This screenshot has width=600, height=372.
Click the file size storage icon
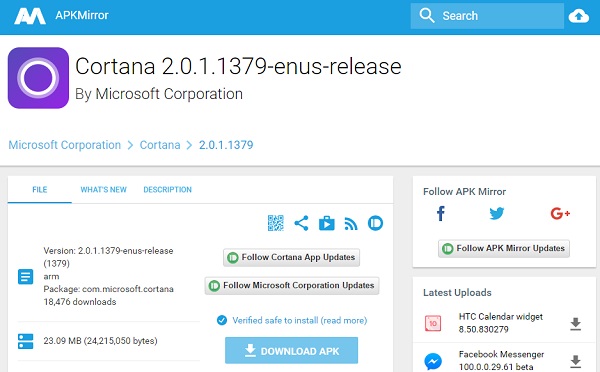pos(26,341)
